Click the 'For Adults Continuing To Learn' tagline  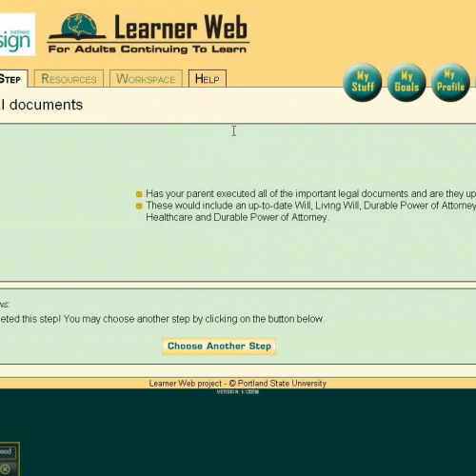pyautogui.click(x=148, y=50)
